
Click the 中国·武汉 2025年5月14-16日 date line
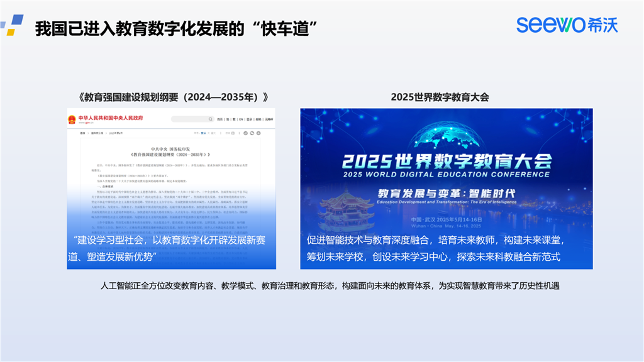point(447,220)
